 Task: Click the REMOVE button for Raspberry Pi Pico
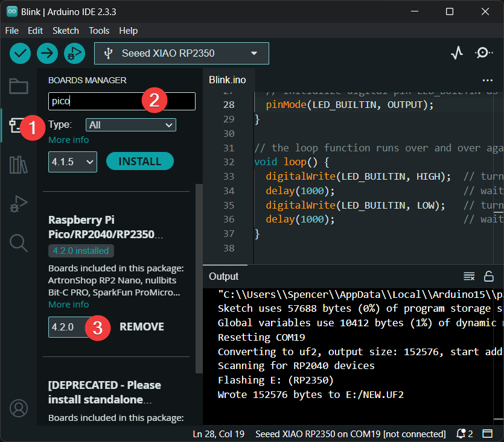click(x=142, y=327)
